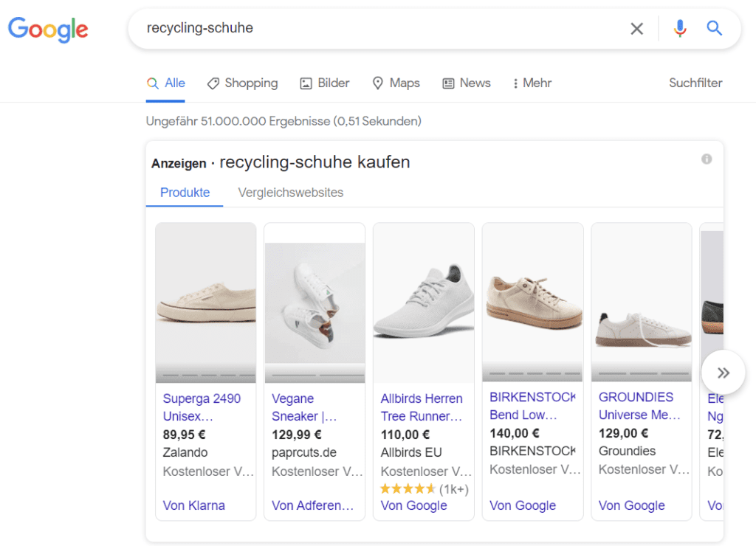This screenshot has height=546, width=756.
Task: Click Von Google under Birkenstock
Action: tap(523, 505)
